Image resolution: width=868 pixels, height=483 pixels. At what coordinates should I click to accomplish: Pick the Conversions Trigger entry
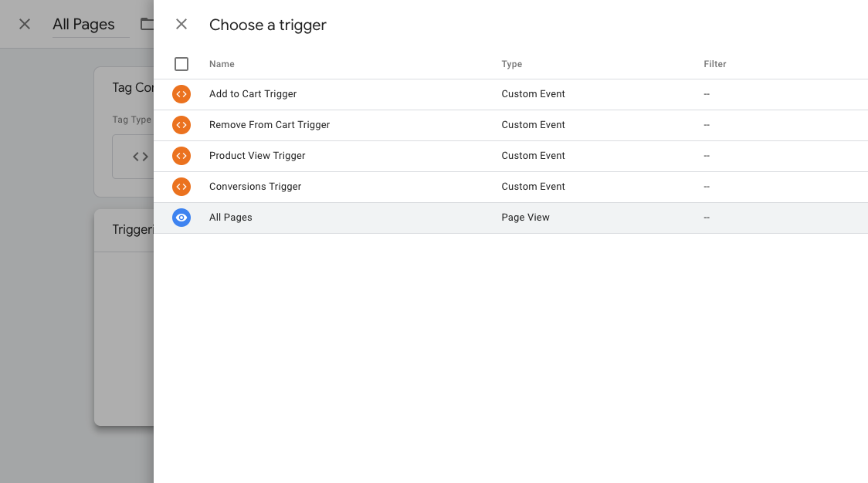click(510, 187)
